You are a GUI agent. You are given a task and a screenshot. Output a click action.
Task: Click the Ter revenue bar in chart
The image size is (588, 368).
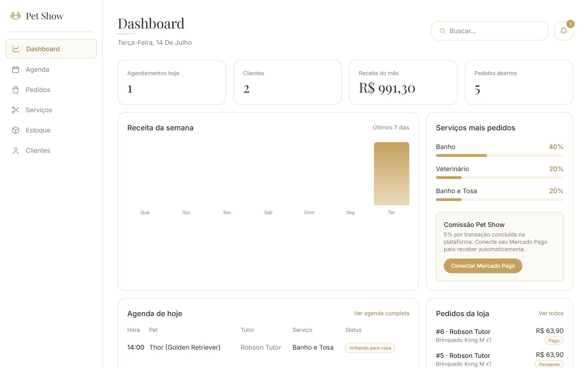(391, 174)
